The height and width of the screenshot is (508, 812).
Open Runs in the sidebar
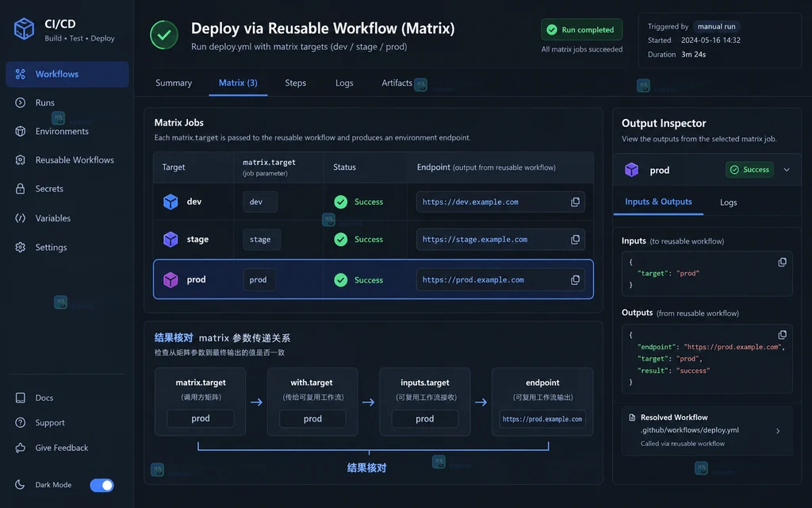pyautogui.click(x=45, y=102)
